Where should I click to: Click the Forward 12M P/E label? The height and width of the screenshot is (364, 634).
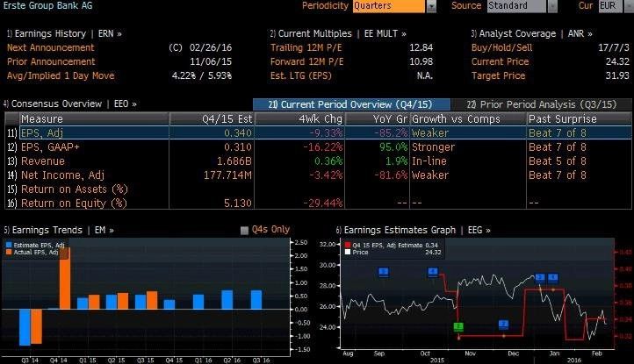point(306,61)
